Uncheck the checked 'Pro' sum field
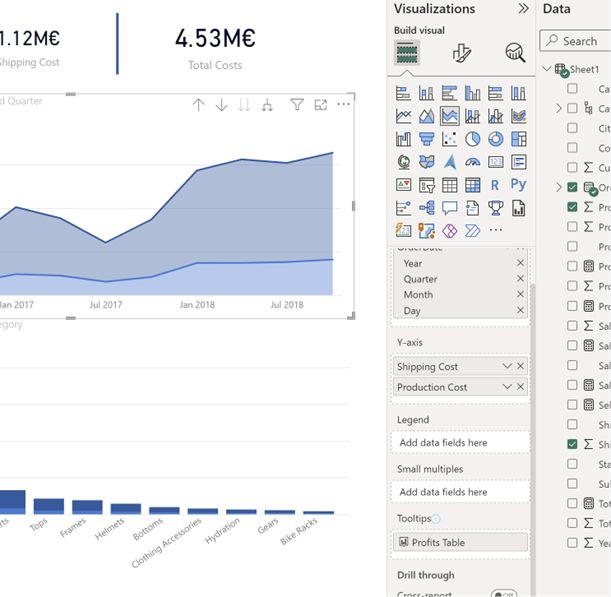 tap(572, 207)
